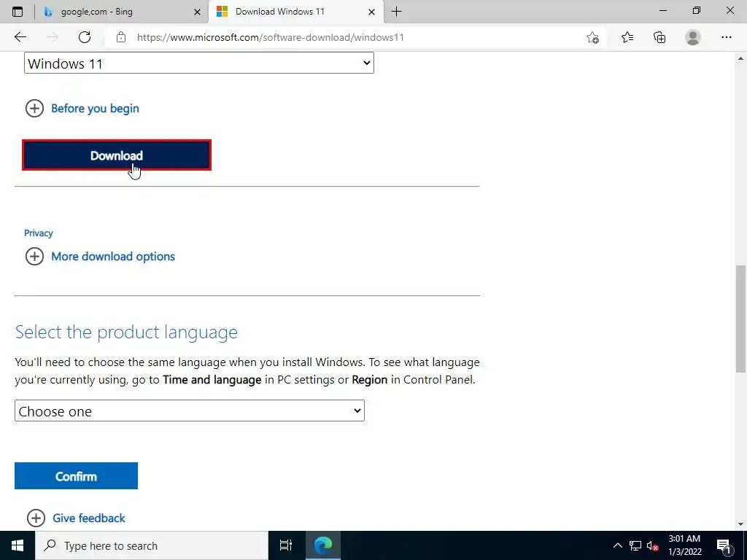Click the page vertical scrollbar thumb
The image size is (747, 560).
click(x=741, y=319)
